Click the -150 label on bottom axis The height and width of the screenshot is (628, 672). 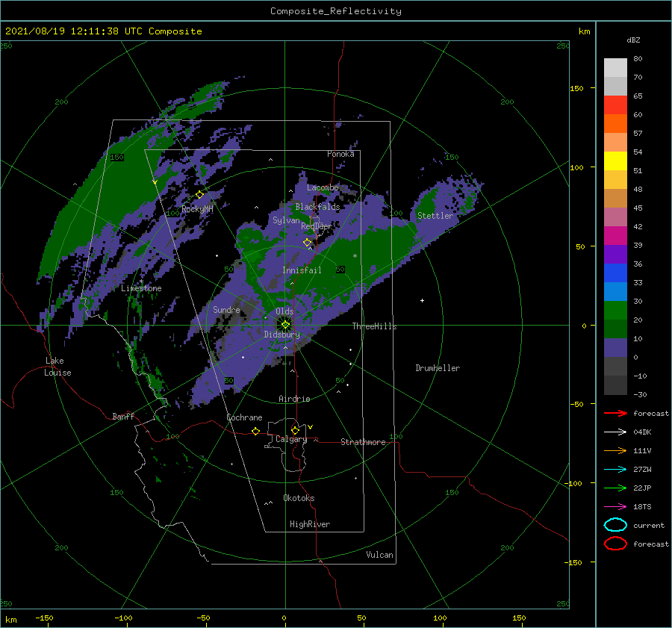pos(44,618)
